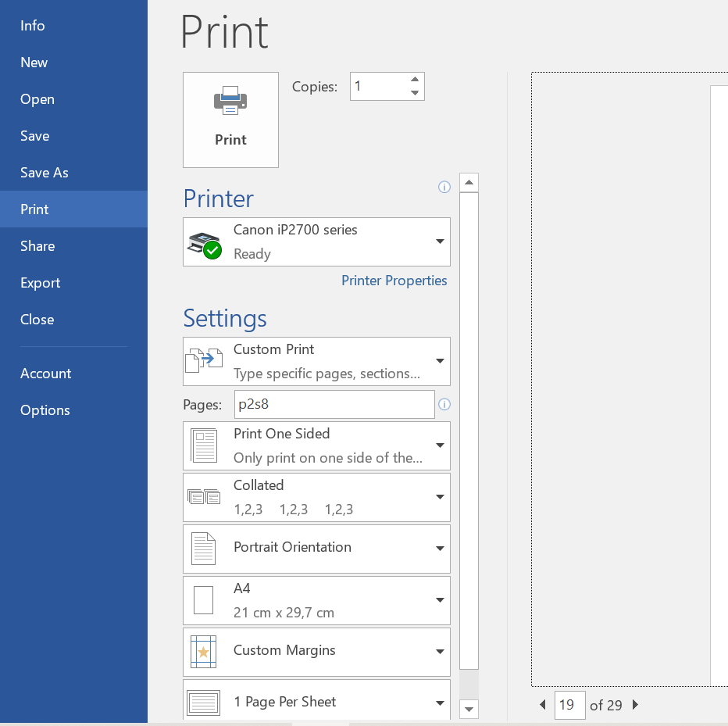The width and height of the screenshot is (728, 726).
Task: Open the Custom Margins dropdown
Action: [316, 652]
